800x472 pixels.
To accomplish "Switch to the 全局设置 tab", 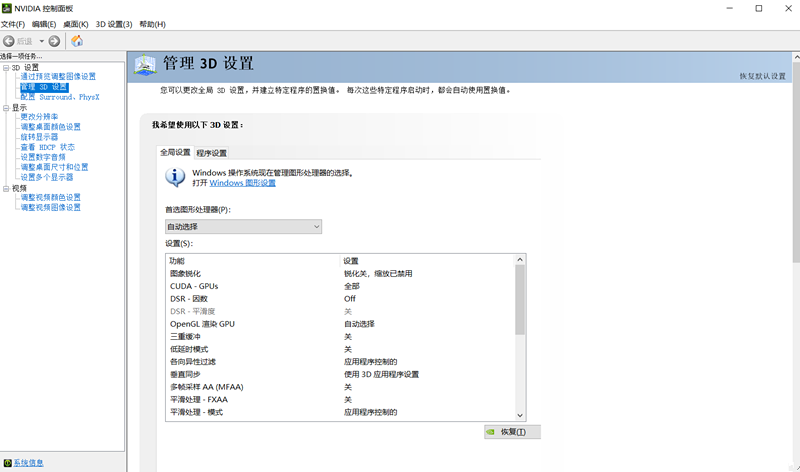I will pyautogui.click(x=175, y=152).
